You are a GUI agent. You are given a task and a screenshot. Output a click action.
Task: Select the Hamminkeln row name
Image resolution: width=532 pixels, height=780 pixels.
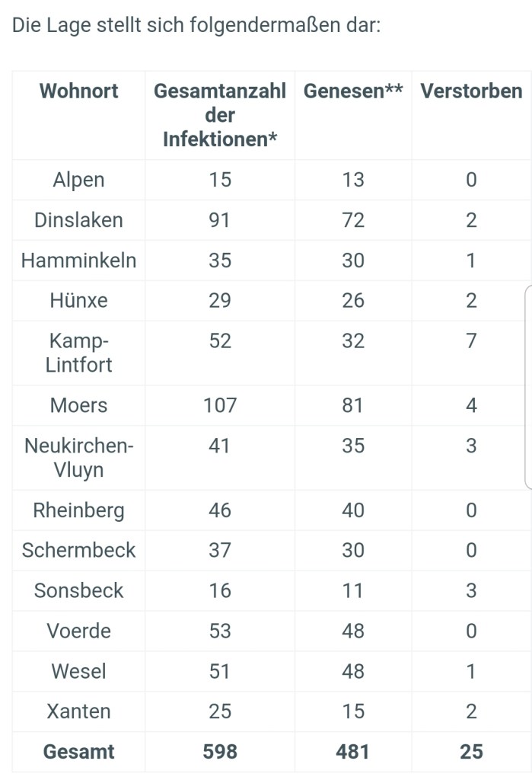pos(78,261)
